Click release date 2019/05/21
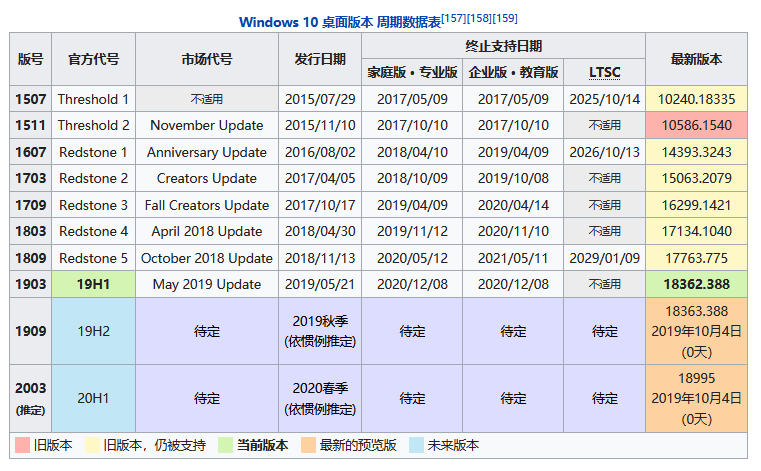The image size is (761, 471). click(320, 284)
